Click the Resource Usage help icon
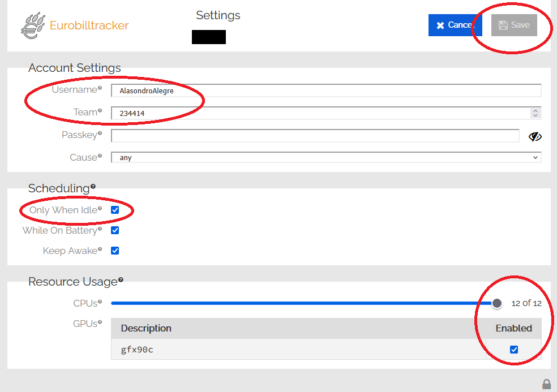Viewport: 557px width, 392px height. point(121,280)
